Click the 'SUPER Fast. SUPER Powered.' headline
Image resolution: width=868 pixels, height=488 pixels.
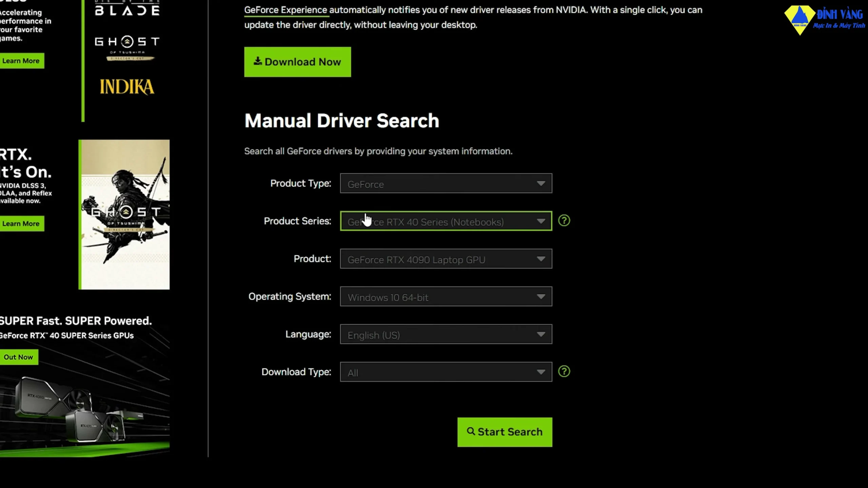(x=76, y=321)
